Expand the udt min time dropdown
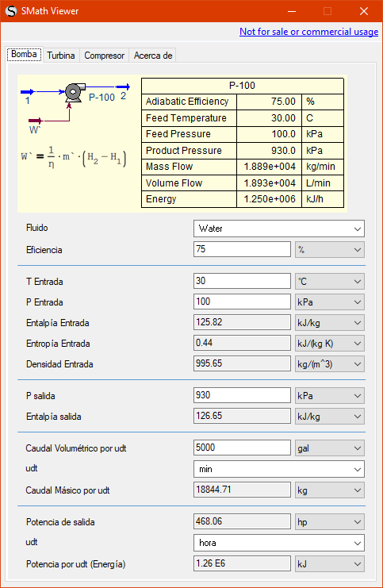The image size is (383, 588). tap(279, 469)
